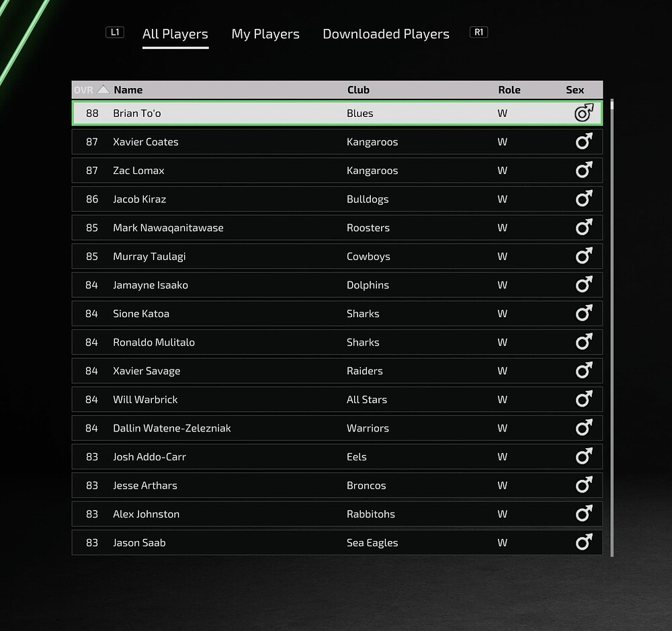Click male icon in Brian To'o row
Viewport: 672px width, 631px height.
pos(584,113)
